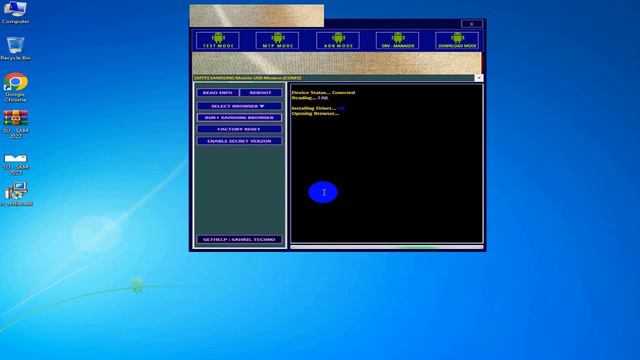This screenshot has width=640, height=360.
Task: Click FACTORY RESET
Action: (x=239, y=129)
